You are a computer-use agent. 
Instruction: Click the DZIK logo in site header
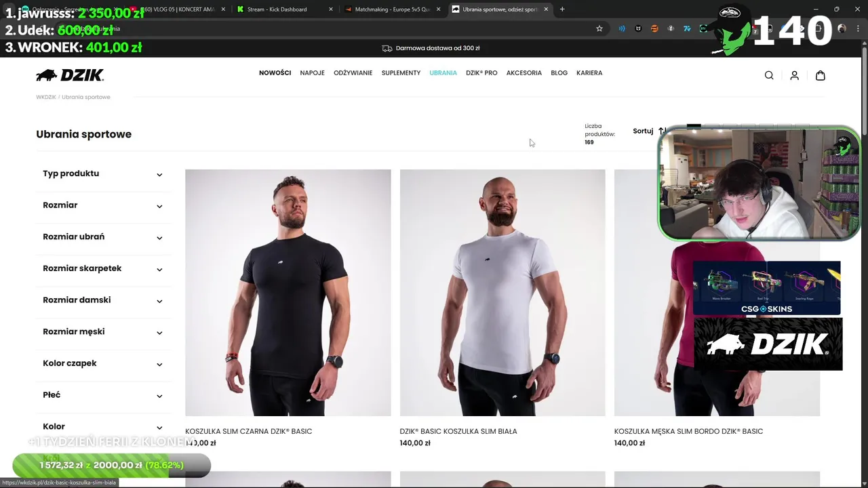click(70, 75)
